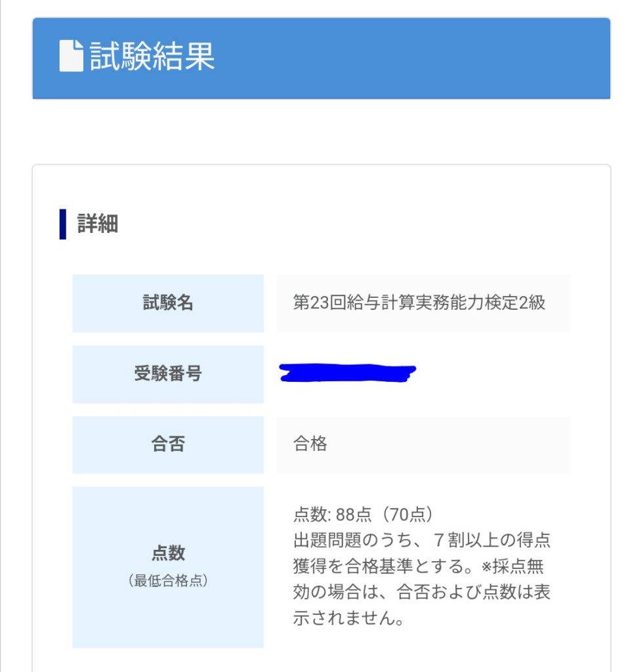Click the 合否 label cell
The image size is (643, 672).
point(168,444)
